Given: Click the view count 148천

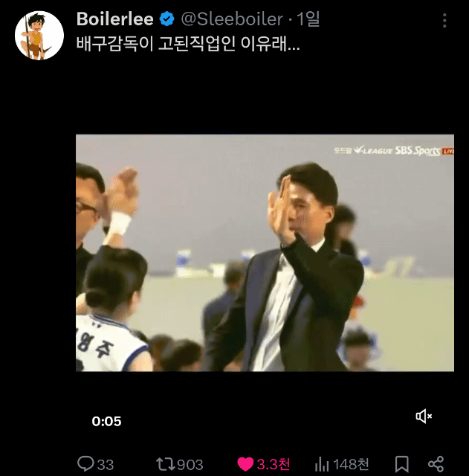Looking at the screenshot, I should [351, 464].
